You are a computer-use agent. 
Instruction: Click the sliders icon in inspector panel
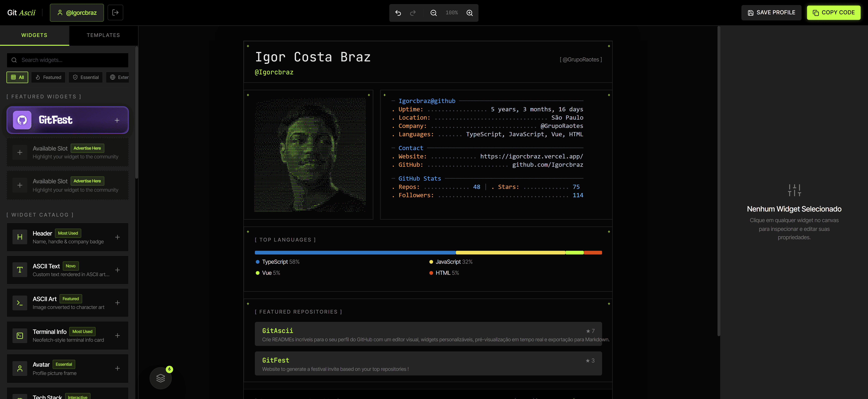coord(794,190)
